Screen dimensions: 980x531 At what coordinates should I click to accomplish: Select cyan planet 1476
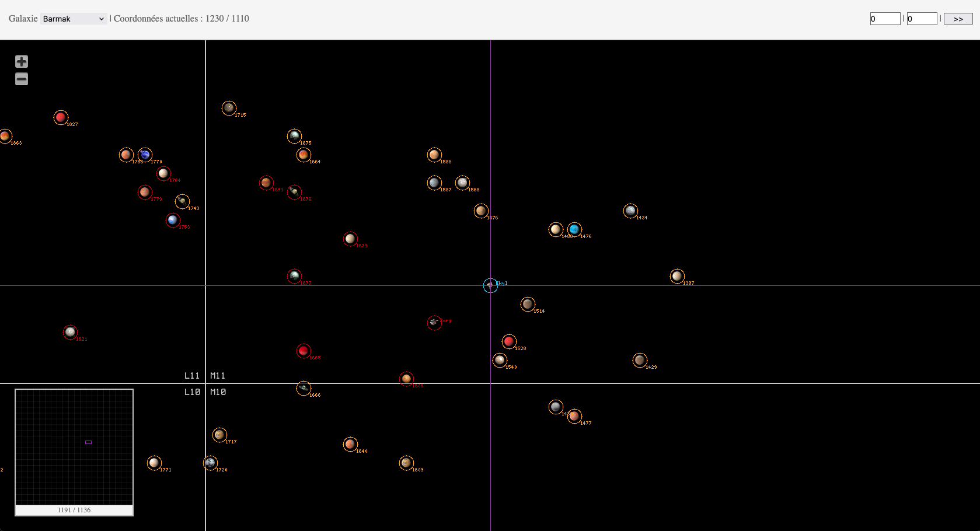pyautogui.click(x=574, y=229)
